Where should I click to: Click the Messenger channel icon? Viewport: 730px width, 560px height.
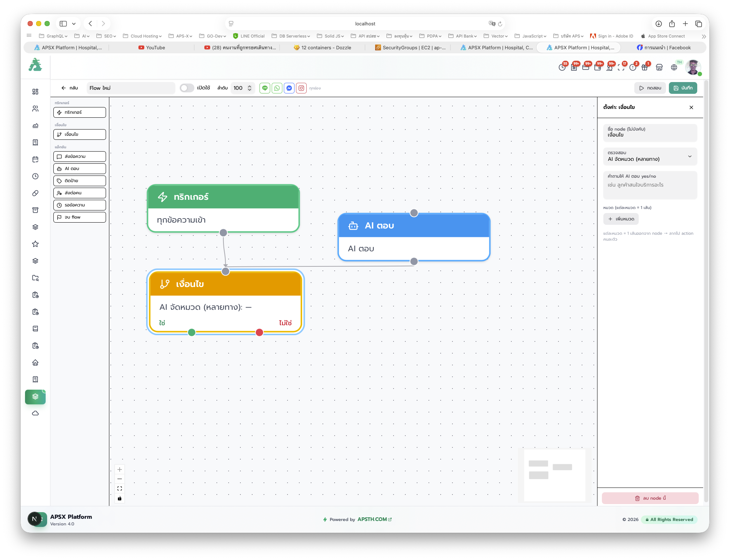[289, 88]
